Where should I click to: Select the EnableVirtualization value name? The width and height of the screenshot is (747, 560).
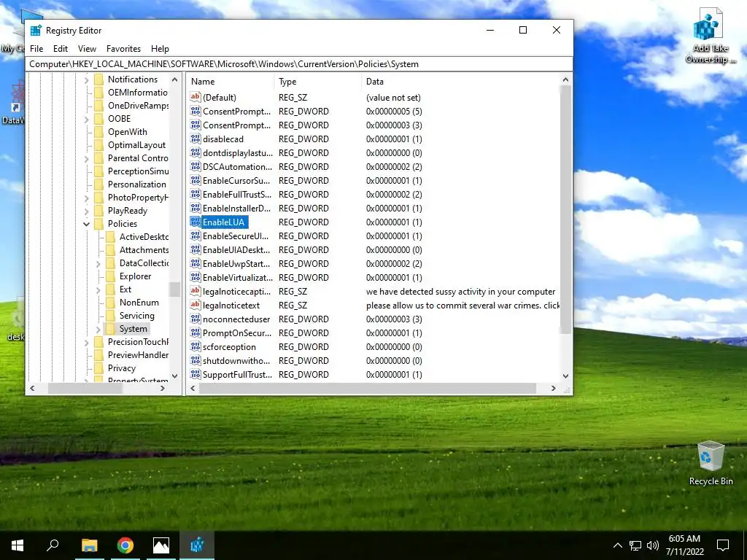click(238, 277)
